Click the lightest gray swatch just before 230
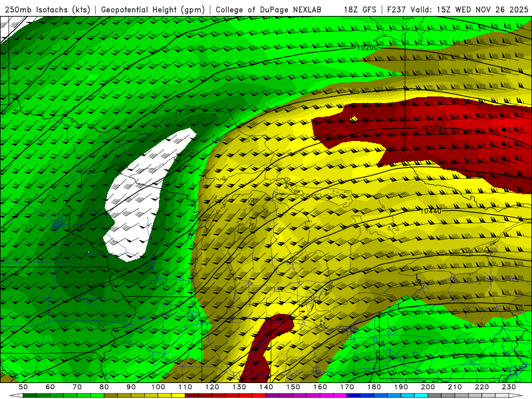The height and width of the screenshot is (399, 532). point(502,395)
